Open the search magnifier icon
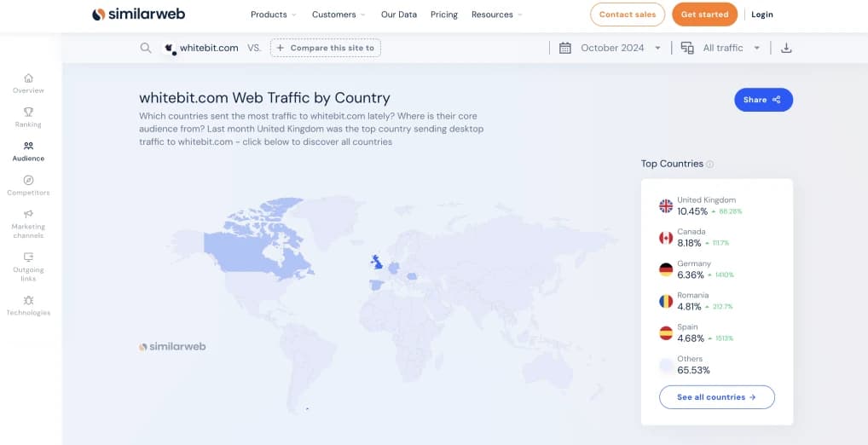The image size is (868, 445). (x=146, y=48)
